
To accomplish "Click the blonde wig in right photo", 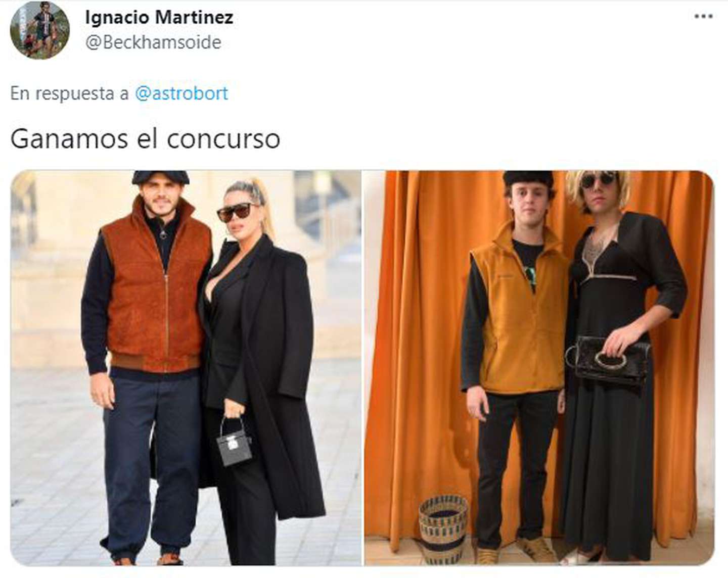I will tap(599, 188).
